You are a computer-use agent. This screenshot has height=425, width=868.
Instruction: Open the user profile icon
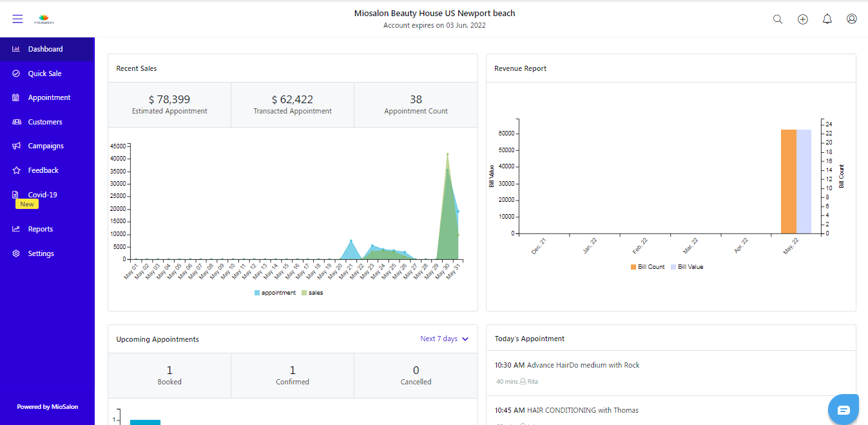click(852, 19)
